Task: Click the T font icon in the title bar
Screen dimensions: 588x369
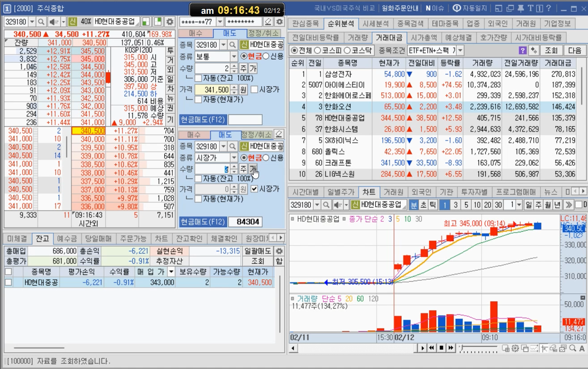Action: tap(530, 8)
